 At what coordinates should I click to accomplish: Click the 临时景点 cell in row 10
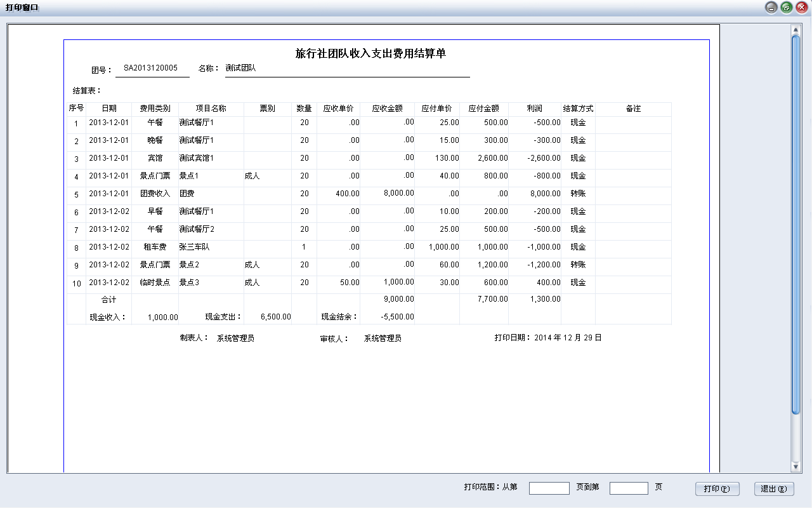pyautogui.click(x=155, y=283)
